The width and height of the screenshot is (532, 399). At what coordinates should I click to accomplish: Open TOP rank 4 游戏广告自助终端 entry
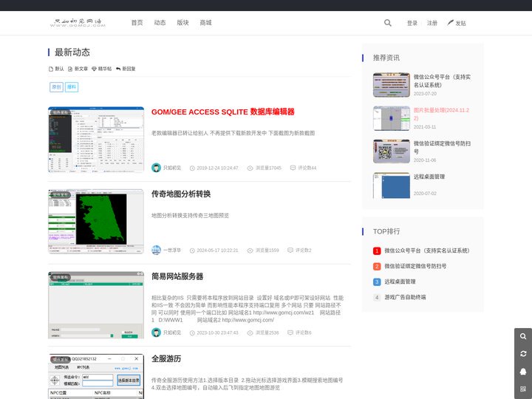click(405, 297)
